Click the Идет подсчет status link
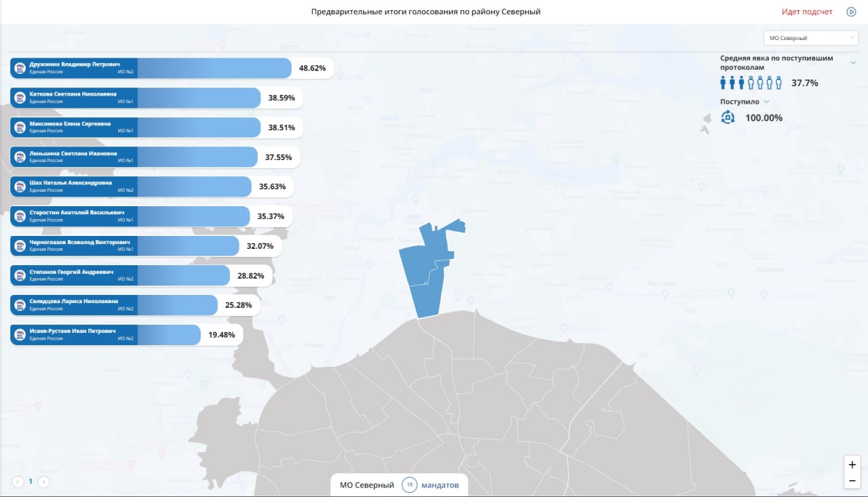Image resolution: width=868 pixels, height=497 pixels. pos(807,12)
